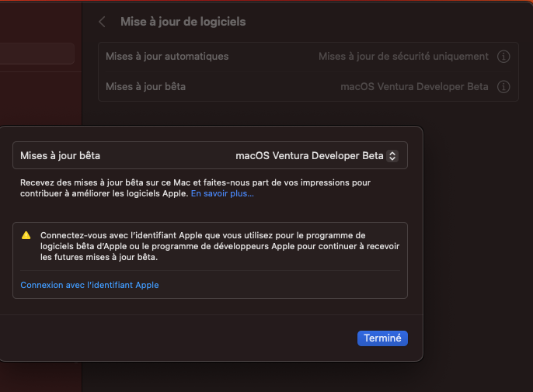Open the macOS Ventura Developer Beta dropdown
This screenshot has width=533, height=392.
click(392, 156)
